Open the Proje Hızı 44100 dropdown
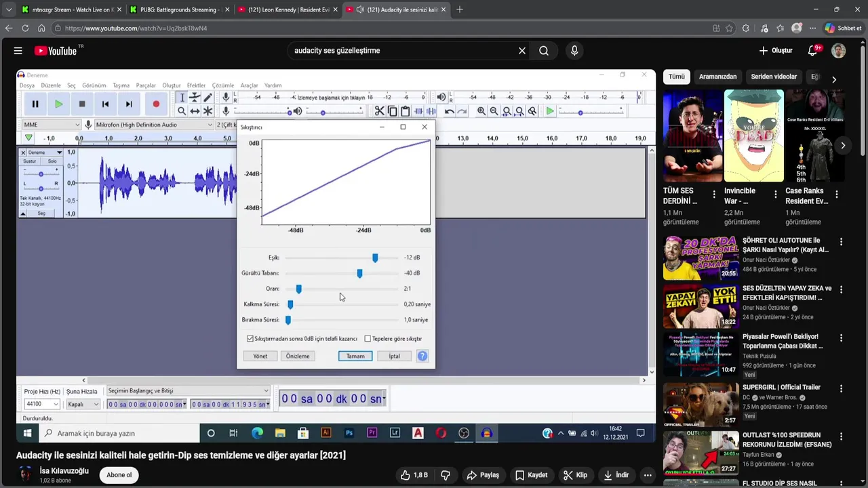 [x=42, y=404]
